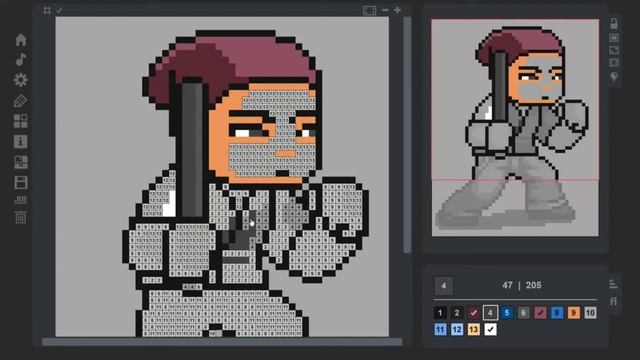Click the histogram bars icon in sidebar
The width and height of the screenshot is (640, 360).
(20, 200)
